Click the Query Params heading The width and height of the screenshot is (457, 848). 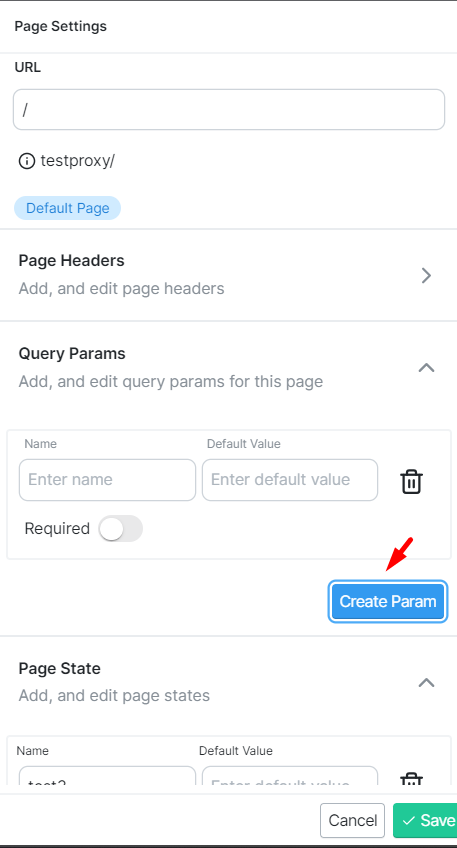72,354
